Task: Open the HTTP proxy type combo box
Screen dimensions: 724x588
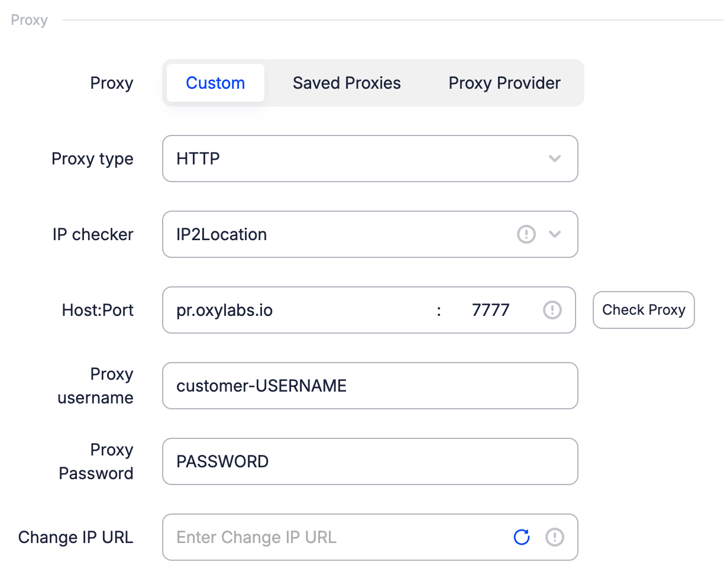Action: click(x=355, y=159)
